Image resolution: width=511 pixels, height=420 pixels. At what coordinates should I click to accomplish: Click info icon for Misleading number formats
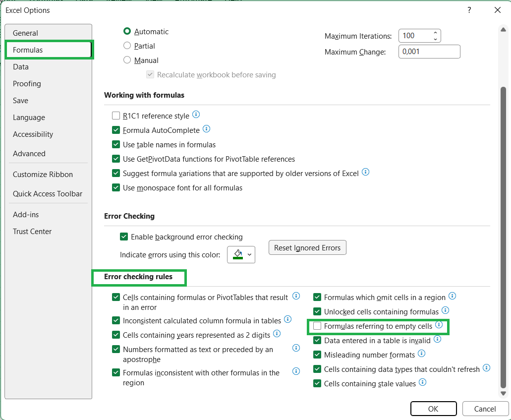pyautogui.click(x=421, y=354)
